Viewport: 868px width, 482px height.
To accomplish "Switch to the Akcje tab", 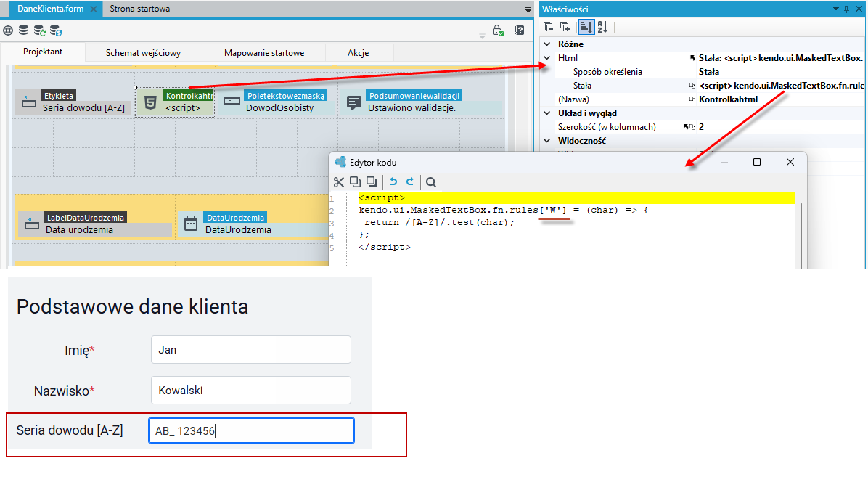I will click(x=359, y=52).
